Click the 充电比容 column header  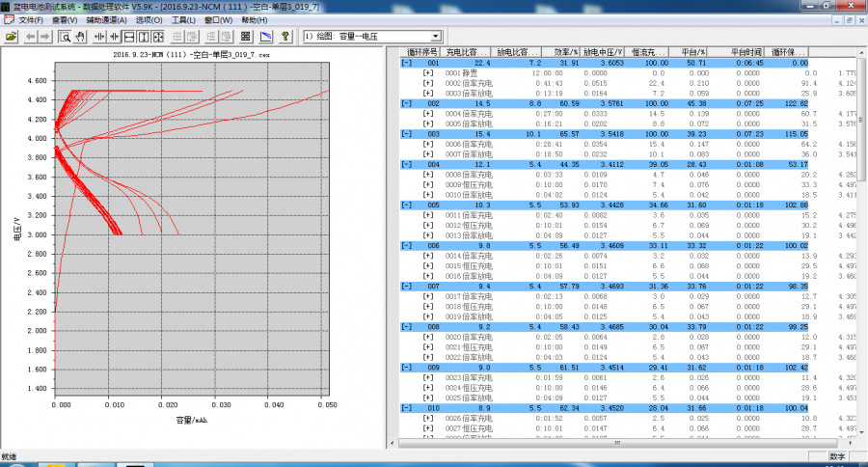(x=466, y=52)
